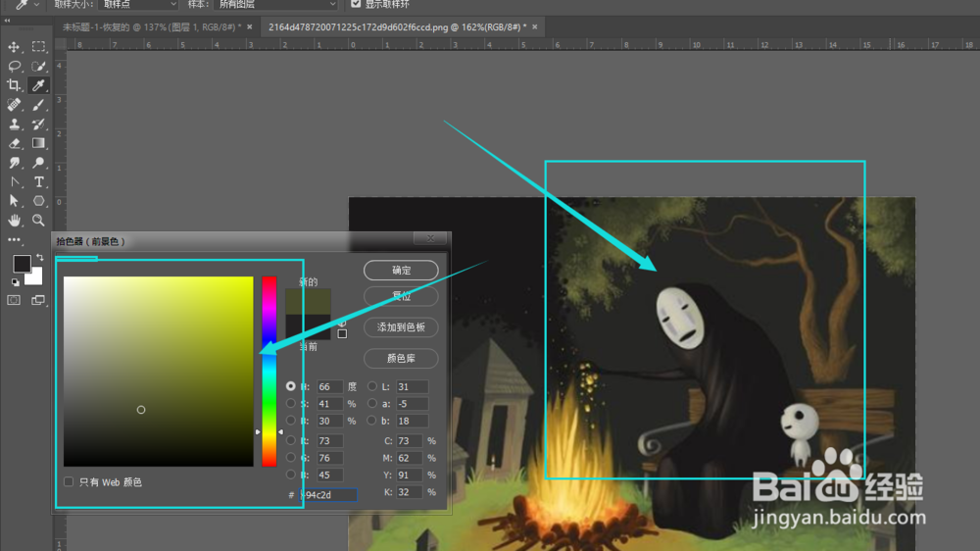Select the Move tool

click(x=14, y=47)
